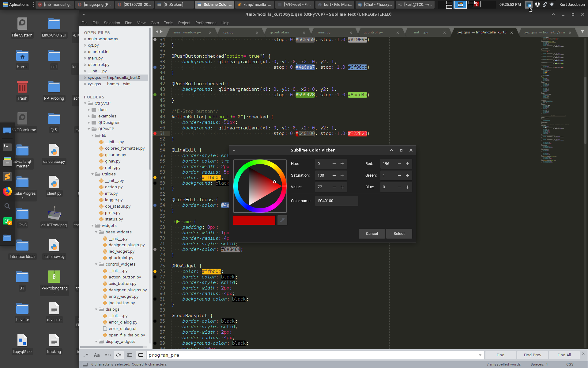Open colored_formatter.py in sidebar
This screenshot has width=588, height=368.
[x=125, y=148]
